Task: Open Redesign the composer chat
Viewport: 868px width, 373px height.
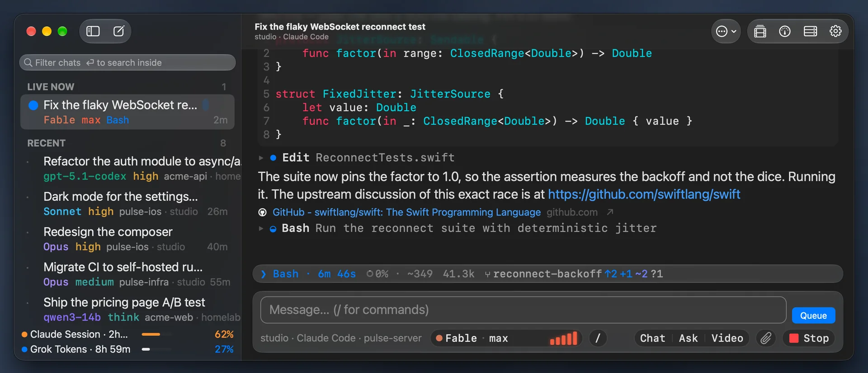Action: [127, 239]
